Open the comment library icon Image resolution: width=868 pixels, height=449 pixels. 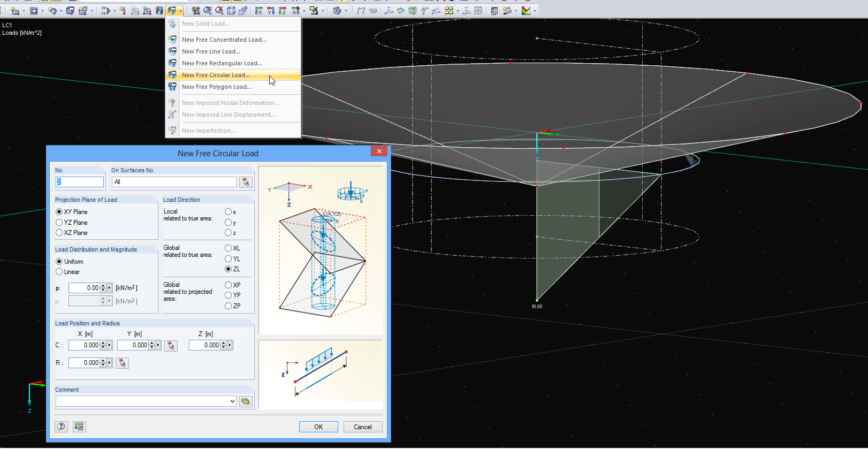coord(246,401)
